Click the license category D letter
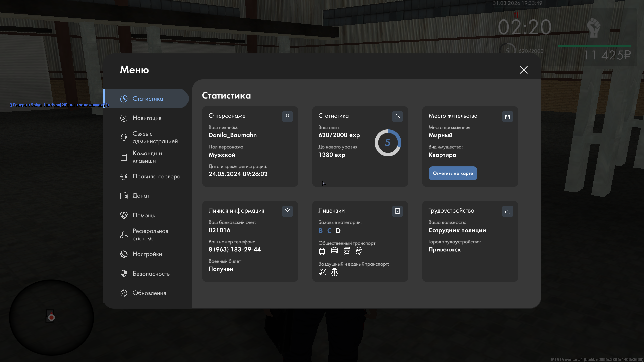 [338, 231]
